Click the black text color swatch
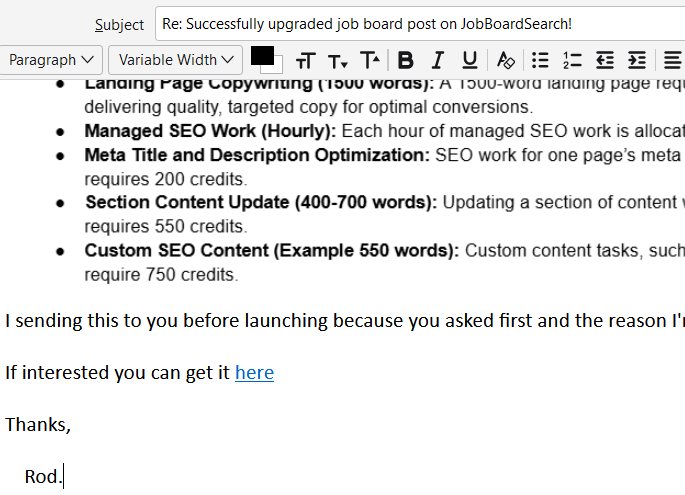 [x=261, y=55]
